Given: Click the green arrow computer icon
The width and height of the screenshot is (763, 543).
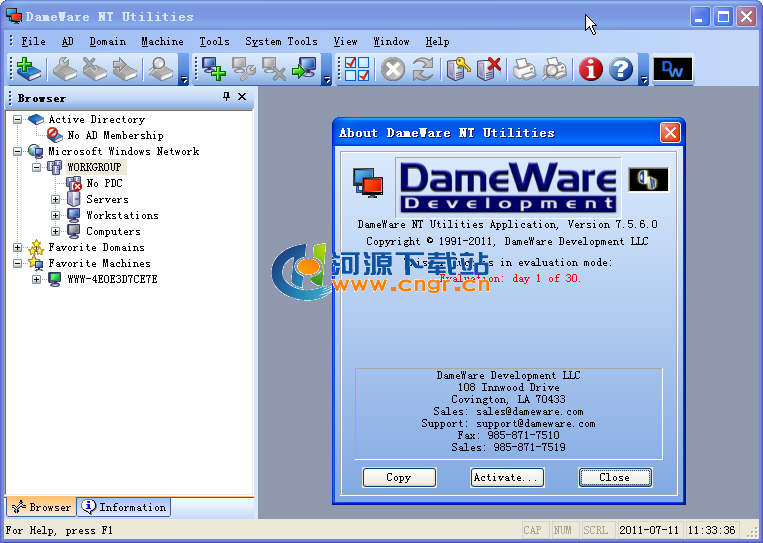Looking at the screenshot, I should coord(304,69).
